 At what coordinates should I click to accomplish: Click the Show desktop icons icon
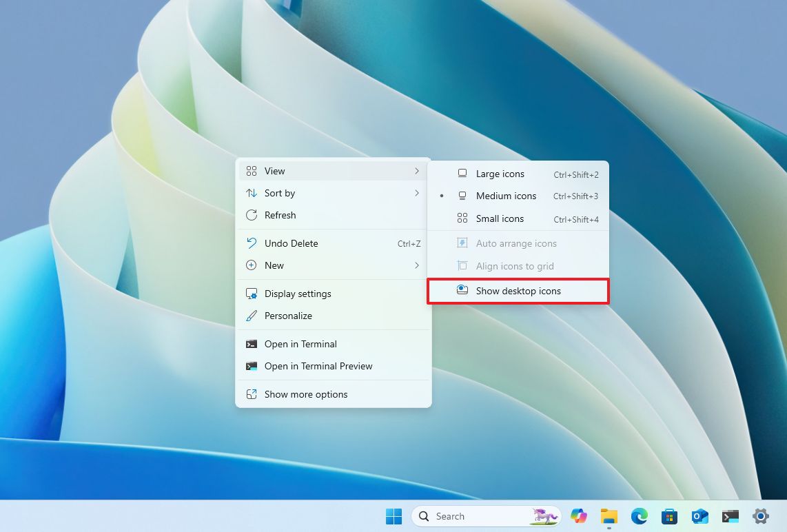click(462, 289)
